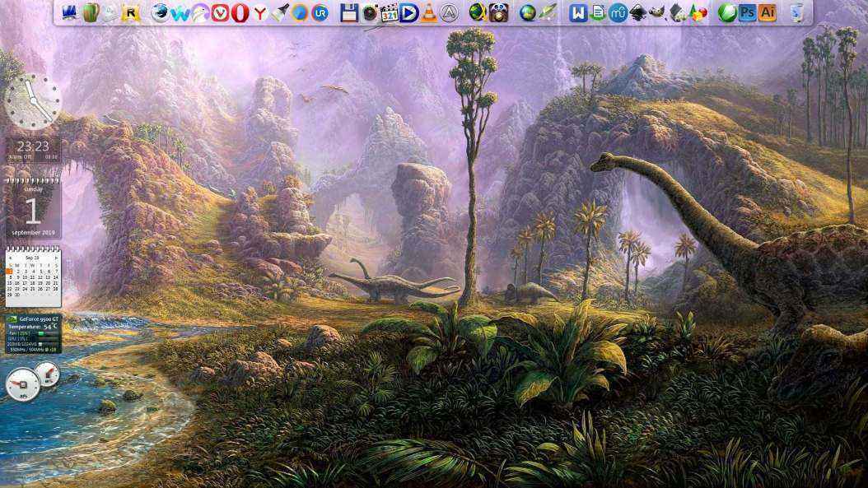Open My Computer from the dock
This screenshot has height=488, width=868.
pos(69,12)
